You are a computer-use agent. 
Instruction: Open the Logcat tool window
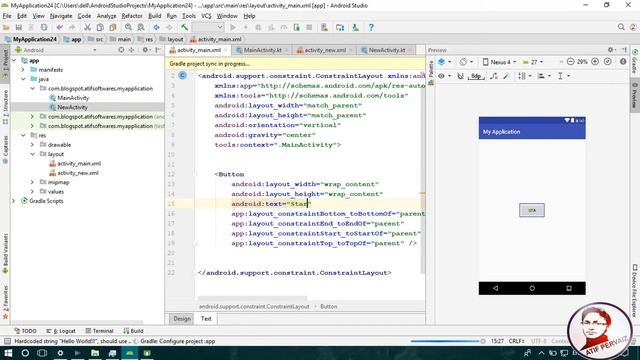click(x=61, y=331)
